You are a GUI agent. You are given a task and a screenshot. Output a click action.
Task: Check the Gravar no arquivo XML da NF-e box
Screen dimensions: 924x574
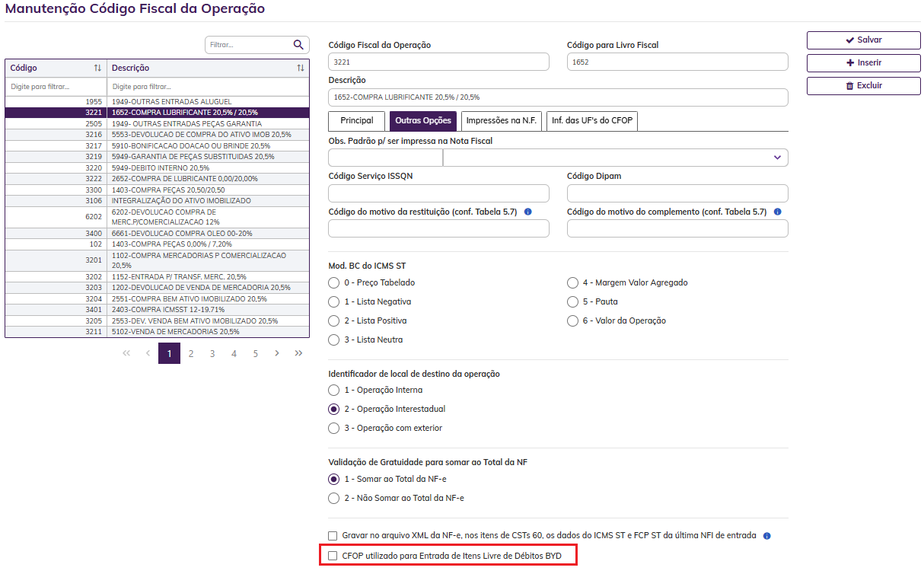333,536
